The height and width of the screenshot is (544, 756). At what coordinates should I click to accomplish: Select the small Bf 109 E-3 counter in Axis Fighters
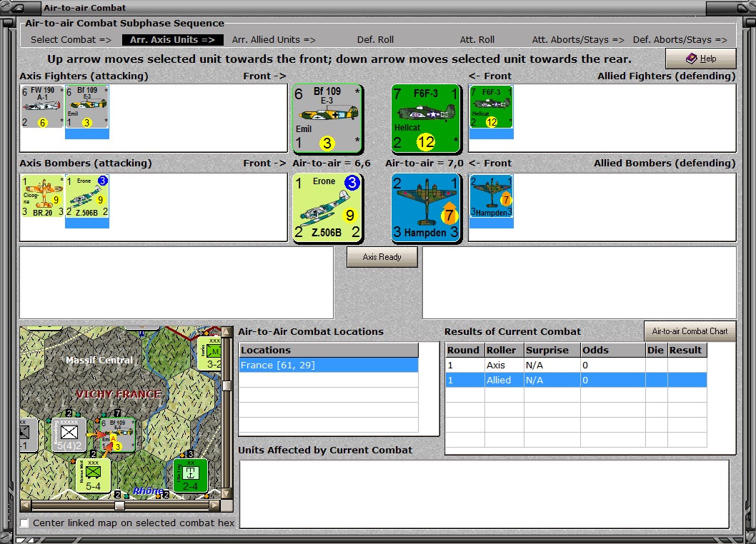pos(86,107)
